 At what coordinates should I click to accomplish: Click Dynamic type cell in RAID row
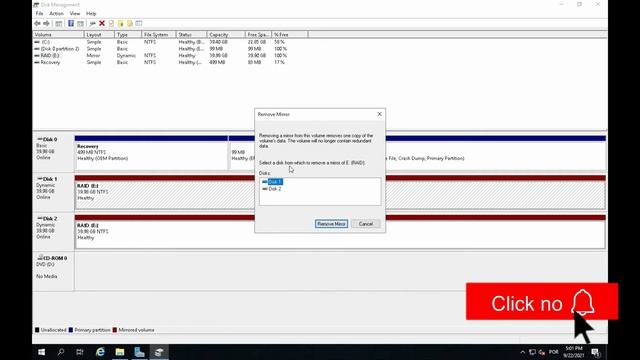[x=126, y=56]
